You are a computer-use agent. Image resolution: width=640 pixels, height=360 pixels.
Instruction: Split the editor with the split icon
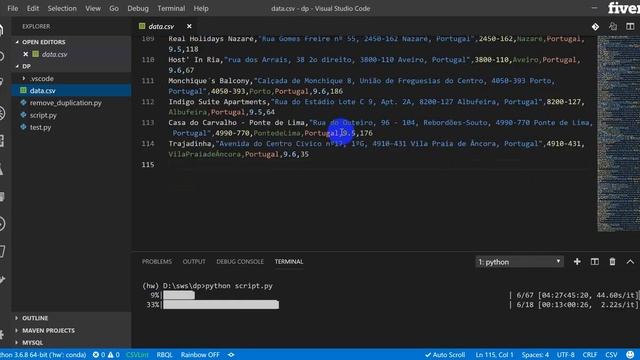pos(630,27)
